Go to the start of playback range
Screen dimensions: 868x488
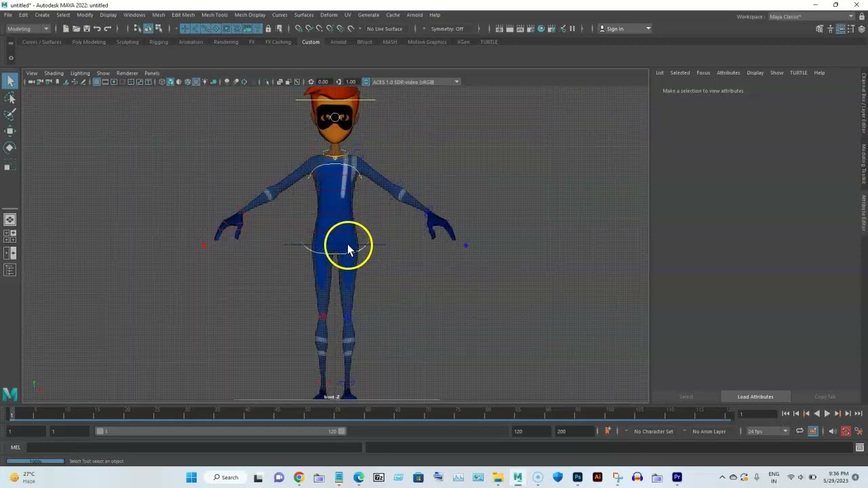[785, 413]
